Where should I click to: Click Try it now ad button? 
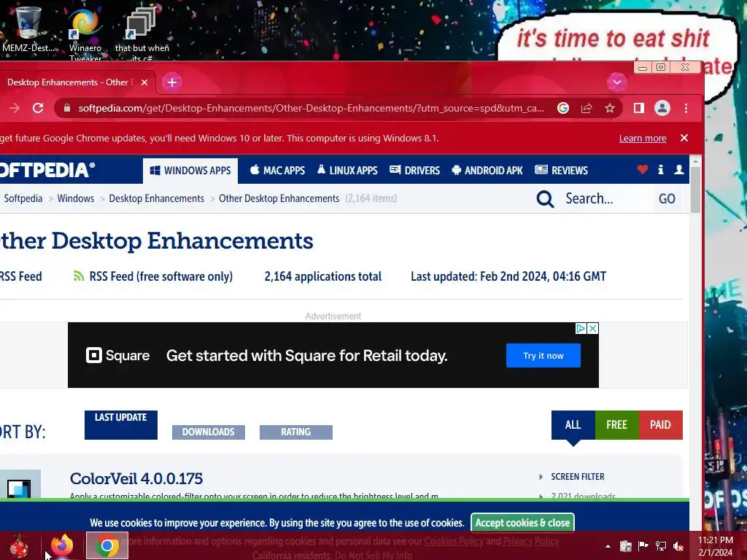(543, 356)
